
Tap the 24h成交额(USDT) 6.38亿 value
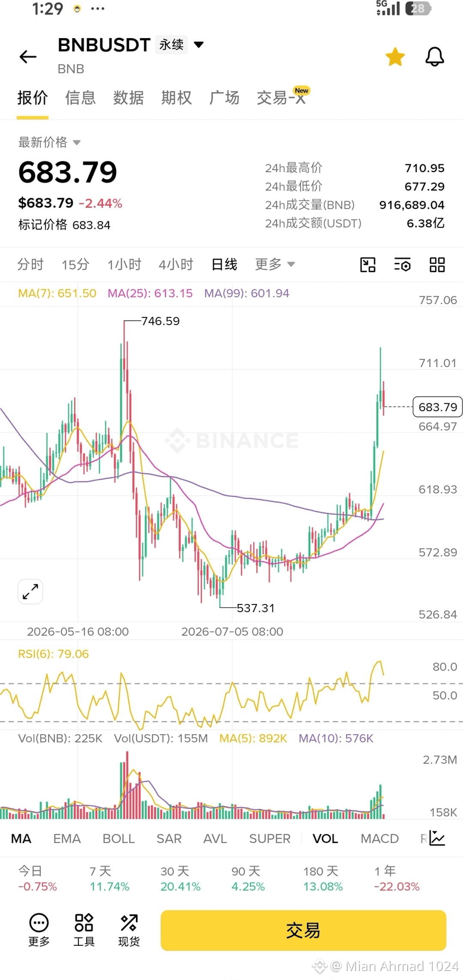click(x=426, y=223)
